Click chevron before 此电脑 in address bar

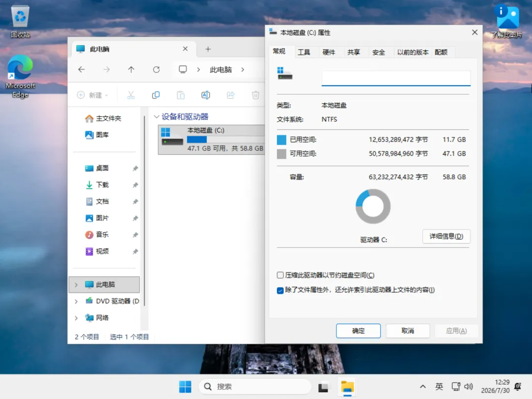click(199, 69)
